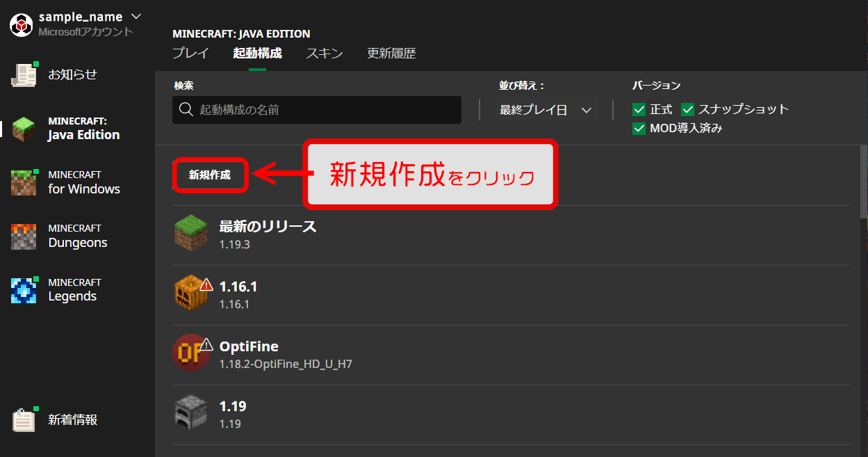Open the 新着情報 sidebar label
This screenshot has height=457, width=868.
[x=72, y=419]
